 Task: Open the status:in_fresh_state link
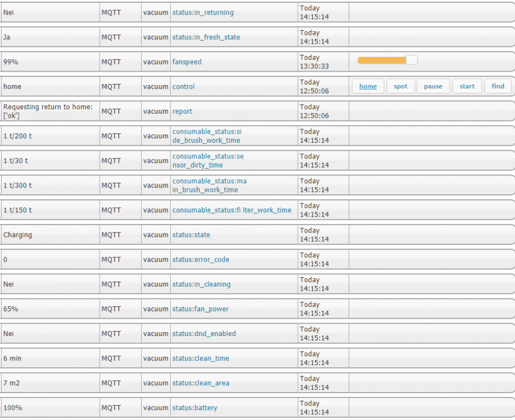(x=206, y=37)
